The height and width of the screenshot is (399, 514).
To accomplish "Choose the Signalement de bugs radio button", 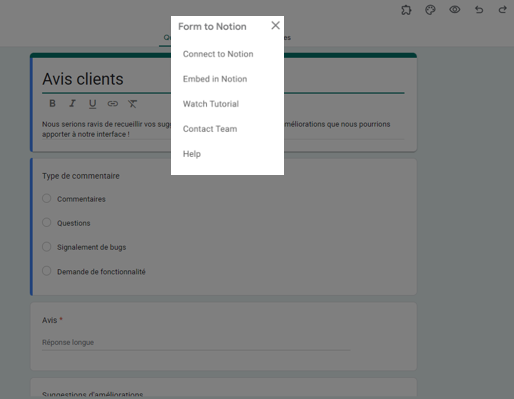I will tap(47, 247).
